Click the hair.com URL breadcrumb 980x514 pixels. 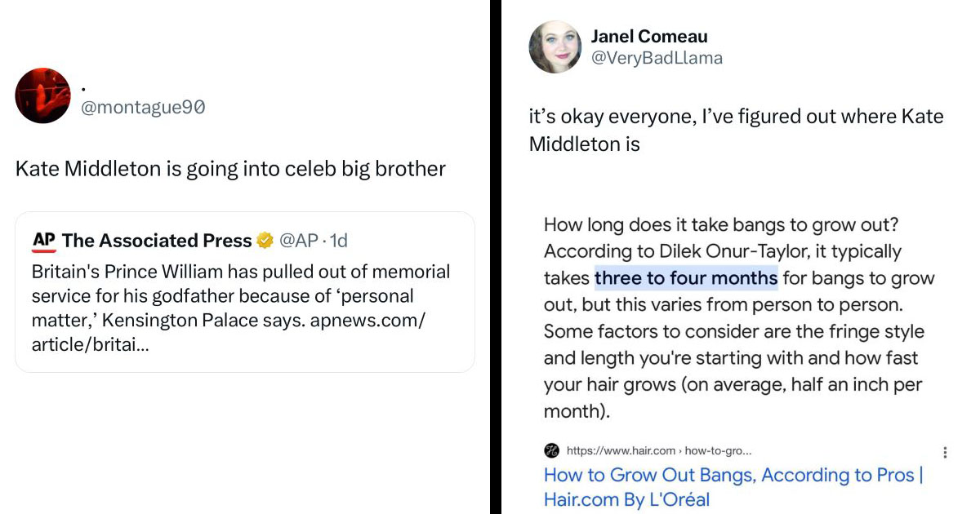click(x=658, y=450)
